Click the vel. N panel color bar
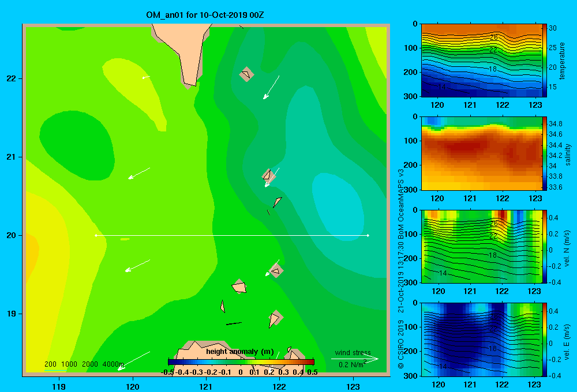Image resolution: width=577 pixels, height=392 pixels. 544,247
